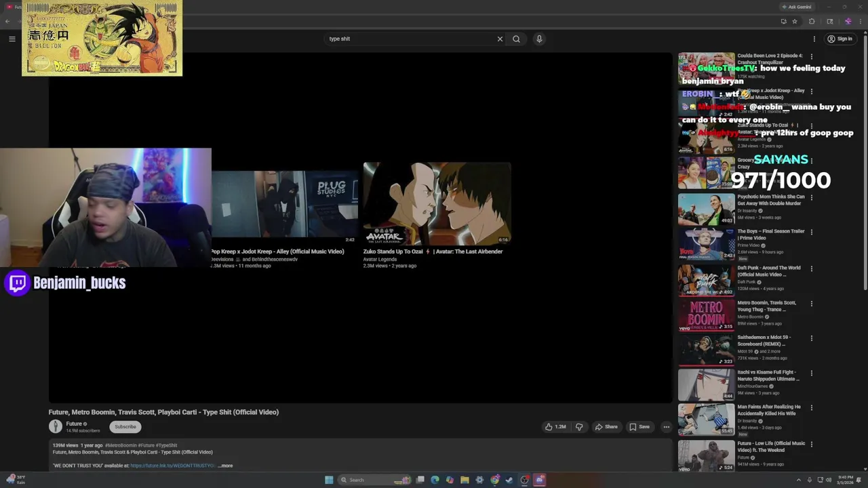The height and width of the screenshot is (488, 868).
Task: Open weather widget in taskbar
Action: (x=16, y=479)
